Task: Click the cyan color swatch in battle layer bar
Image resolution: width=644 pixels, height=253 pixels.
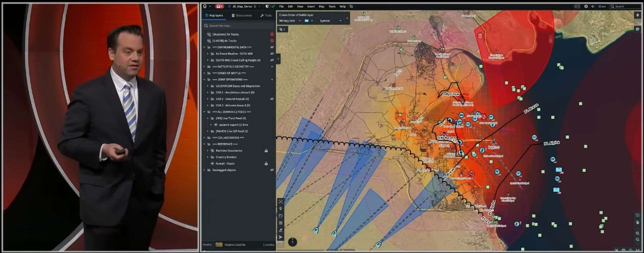Action: tap(306, 21)
